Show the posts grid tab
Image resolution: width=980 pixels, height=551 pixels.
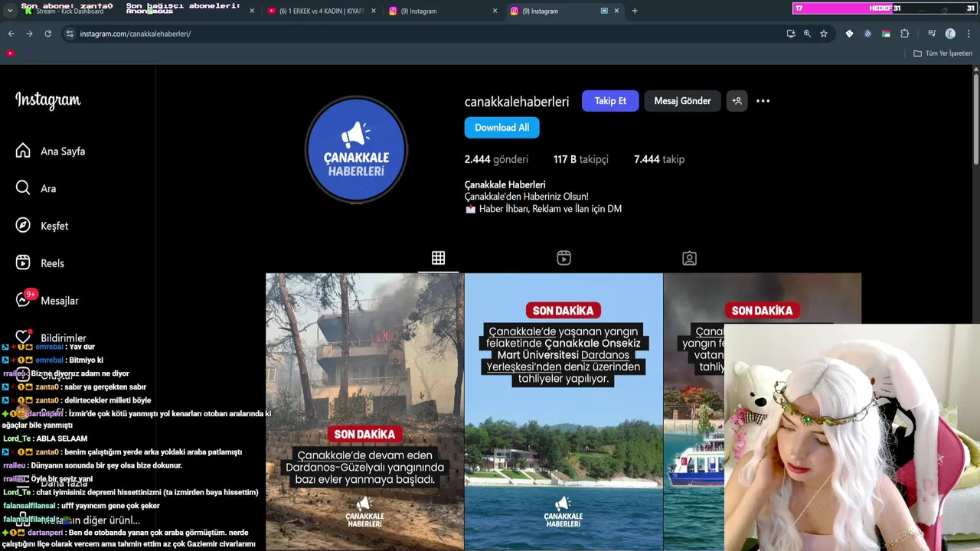point(438,258)
